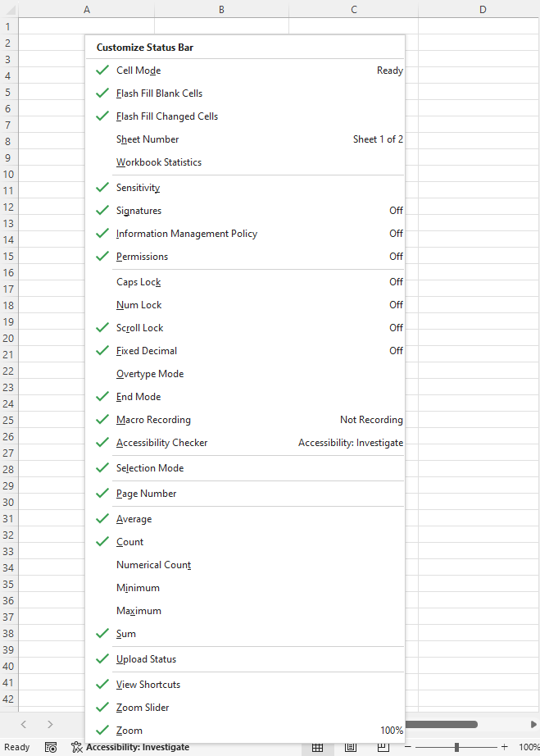The image size is (540, 756).
Task: Switch to Page Layout view icon
Action: [x=350, y=747]
